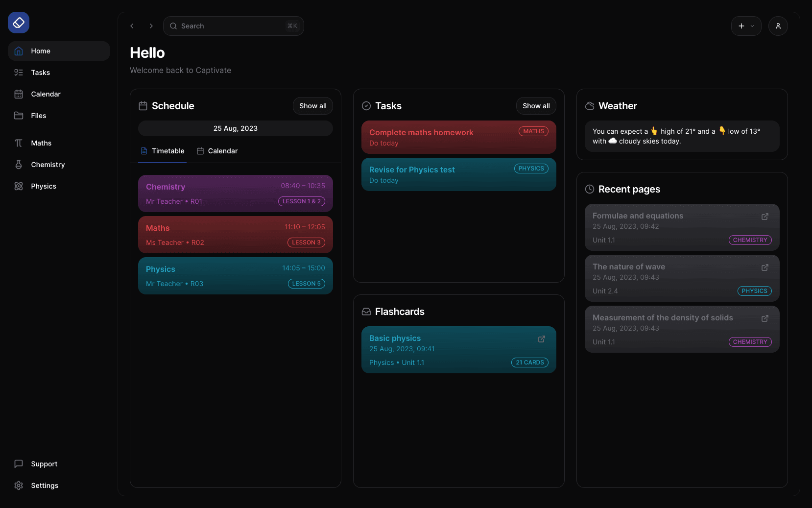
Task: Open the Maths subject icon in sidebar
Action: click(19, 143)
